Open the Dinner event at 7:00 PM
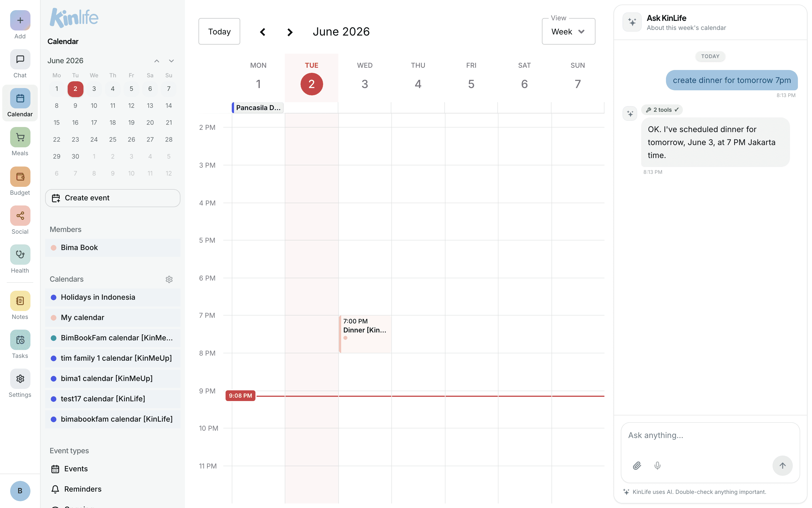812x508 pixels. pos(365,334)
